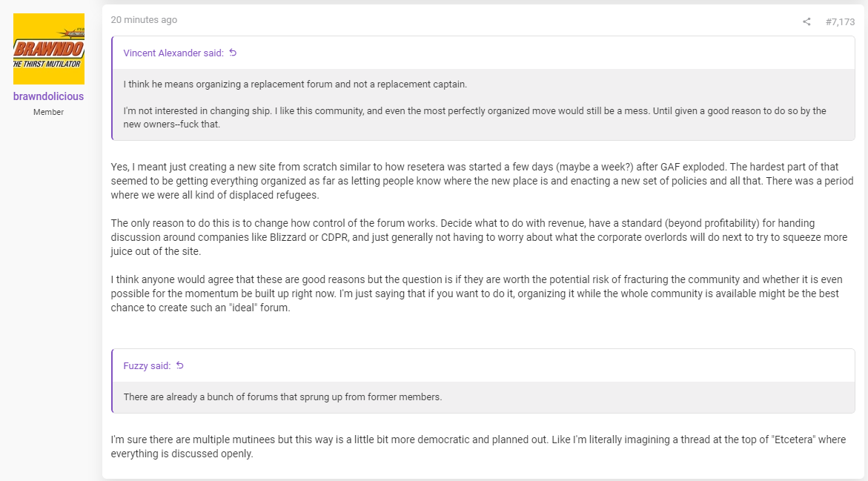Click the paragraph starting 'I'm sure there are multiple mutinees'
Viewport: 868px width, 481px height.
[478, 447]
